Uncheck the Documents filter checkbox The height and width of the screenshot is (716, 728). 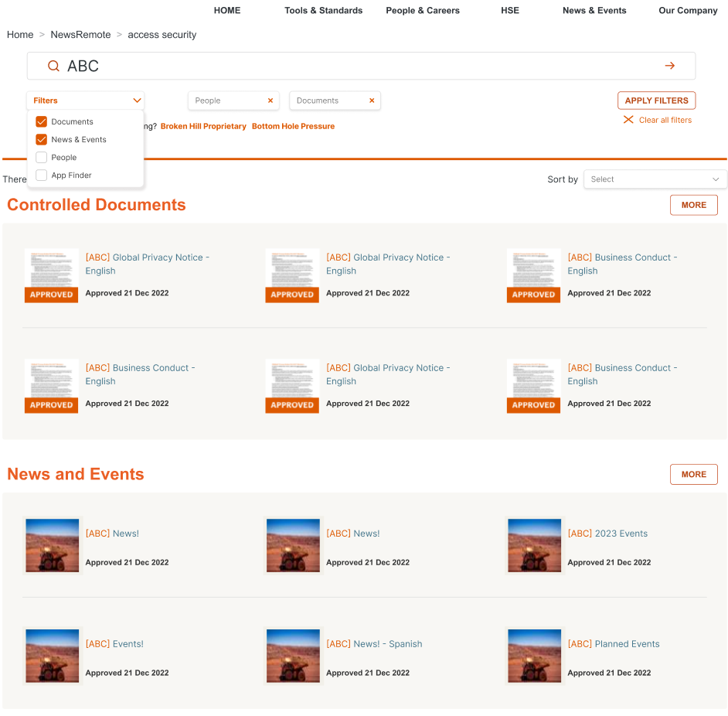tap(41, 121)
